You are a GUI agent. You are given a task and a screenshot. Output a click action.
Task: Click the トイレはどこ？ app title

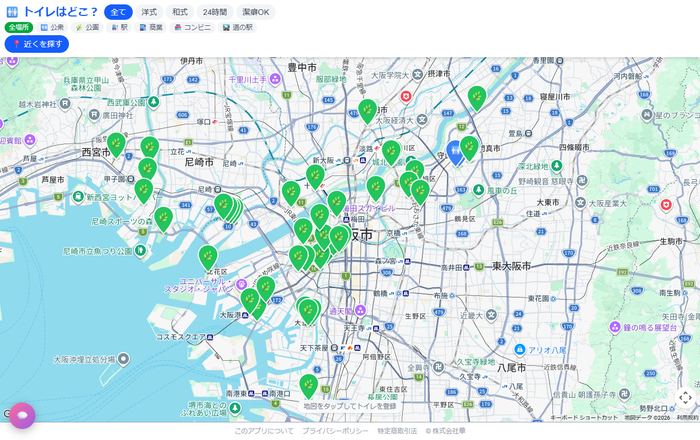click(61, 12)
